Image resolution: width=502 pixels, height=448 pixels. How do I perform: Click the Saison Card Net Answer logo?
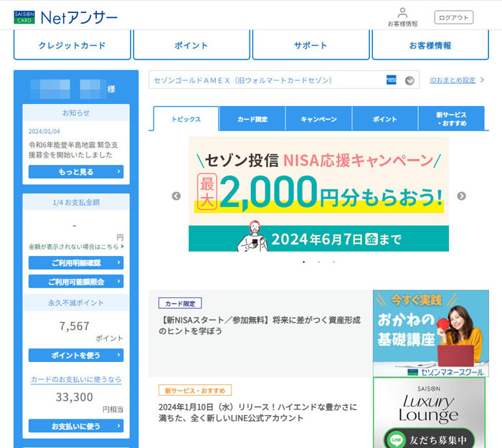click(65, 16)
